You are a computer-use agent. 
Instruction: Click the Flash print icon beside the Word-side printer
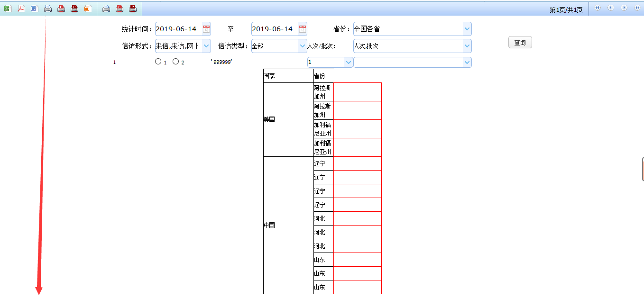click(61, 8)
